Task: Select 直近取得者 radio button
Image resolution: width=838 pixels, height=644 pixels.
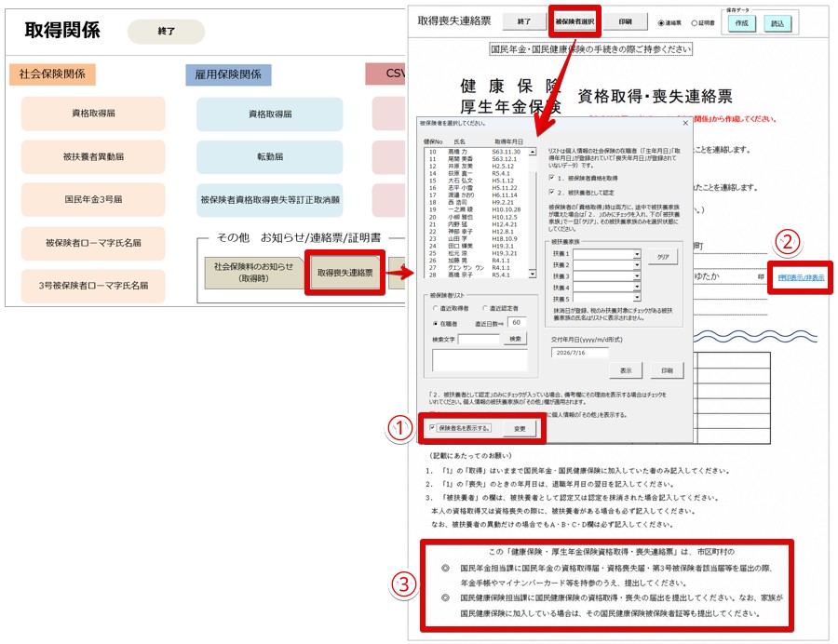Action: pos(435,309)
